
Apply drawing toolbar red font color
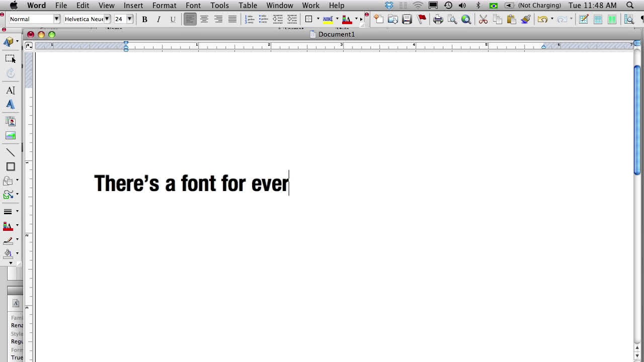click(x=8, y=226)
